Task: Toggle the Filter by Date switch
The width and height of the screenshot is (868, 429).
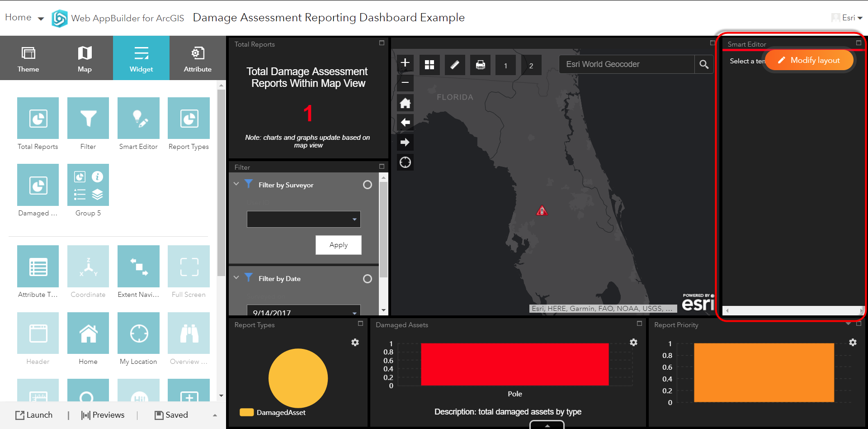Action: coord(368,279)
